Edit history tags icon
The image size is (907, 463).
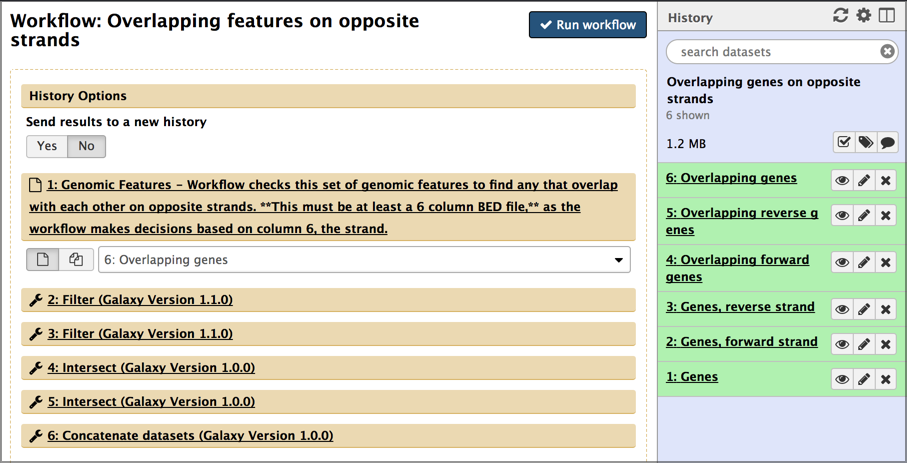tap(865, 142)
